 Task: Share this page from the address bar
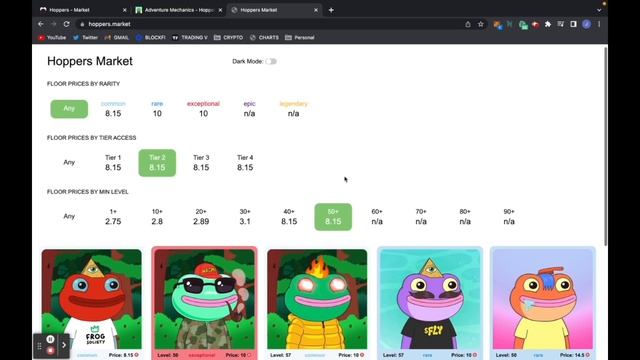coord(468,24)
